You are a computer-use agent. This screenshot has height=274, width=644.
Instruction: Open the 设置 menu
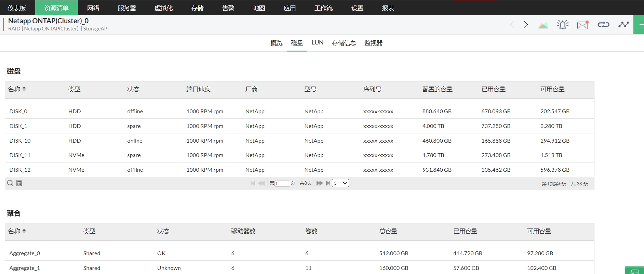(357, 8)
